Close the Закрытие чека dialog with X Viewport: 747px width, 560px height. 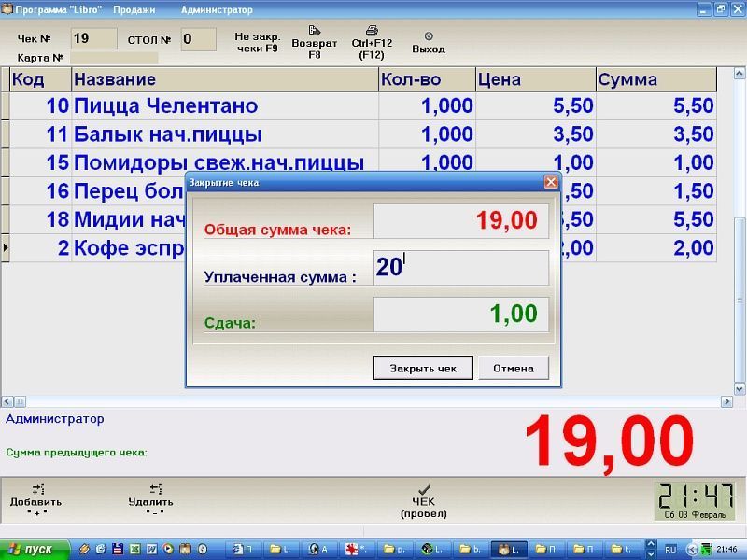(x=551, y=182)
